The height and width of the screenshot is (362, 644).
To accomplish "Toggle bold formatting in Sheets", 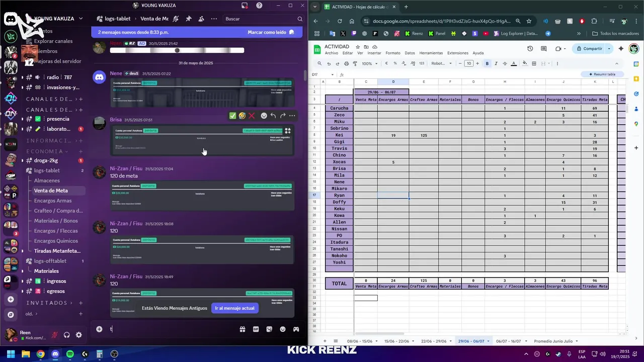I will coord(487,64).
